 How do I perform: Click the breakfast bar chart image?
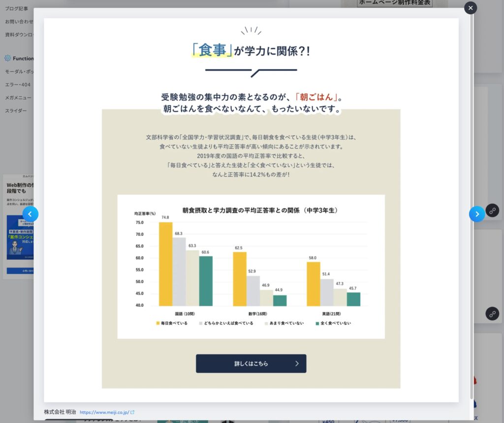pos(251,266)
